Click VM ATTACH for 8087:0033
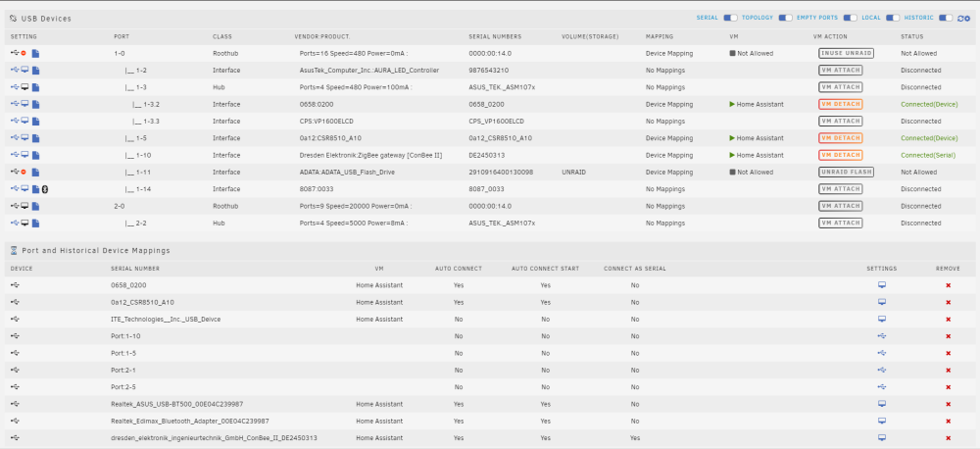 pos(841,189)
